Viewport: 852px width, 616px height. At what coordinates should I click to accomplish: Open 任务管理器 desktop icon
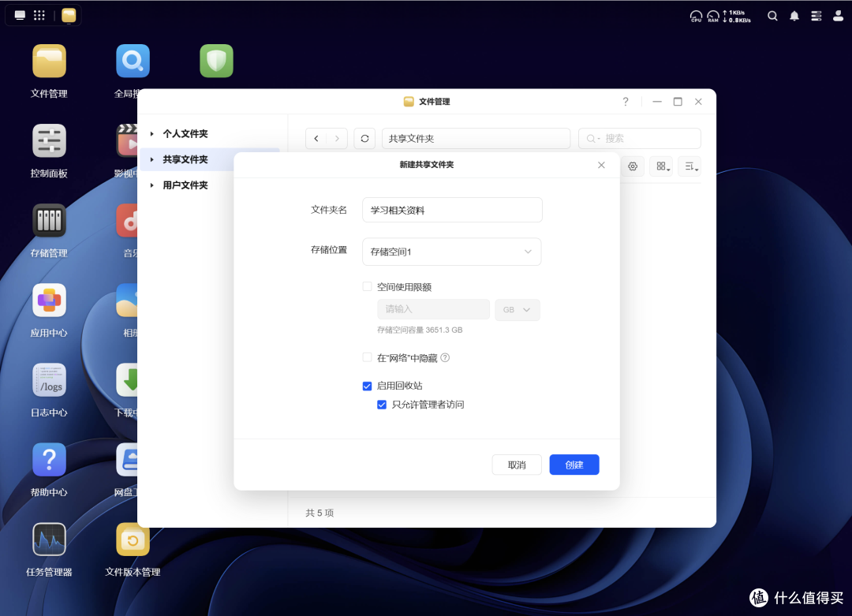(49, 539)
